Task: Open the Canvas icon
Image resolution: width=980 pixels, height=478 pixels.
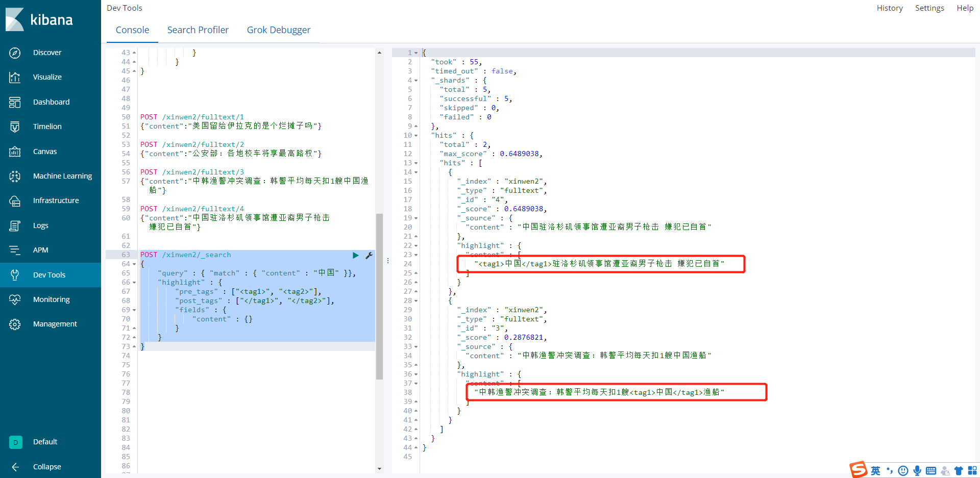Action: coord(15,152)
